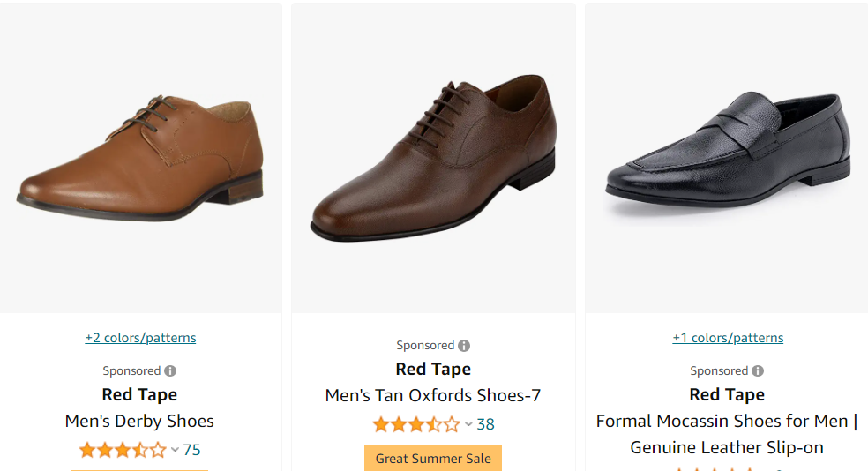The width and height of the screenshot is (868, 471).
Task: Click the Red Tape brand above Mocassin Shoes
Action: tap(727, 394)
